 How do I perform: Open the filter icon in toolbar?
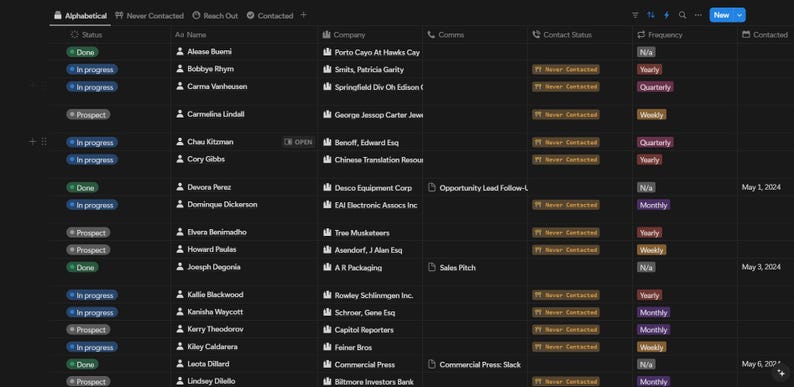(x=635, y=15)
